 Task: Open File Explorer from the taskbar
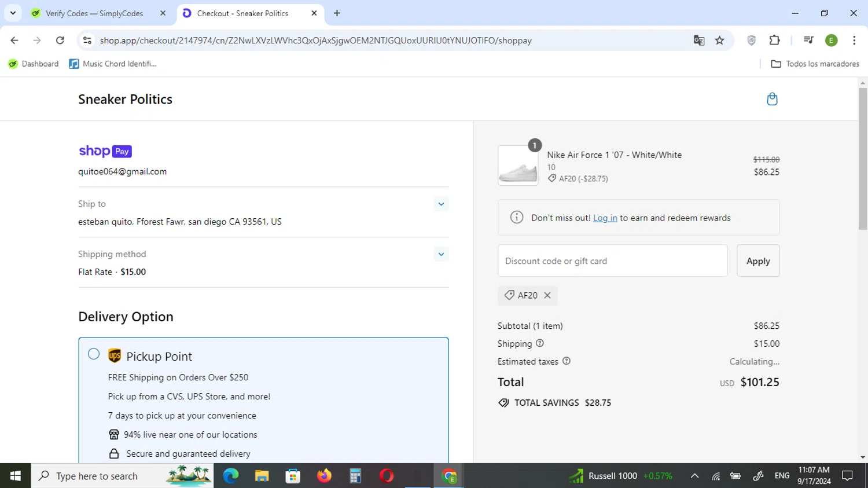[262, 476]
